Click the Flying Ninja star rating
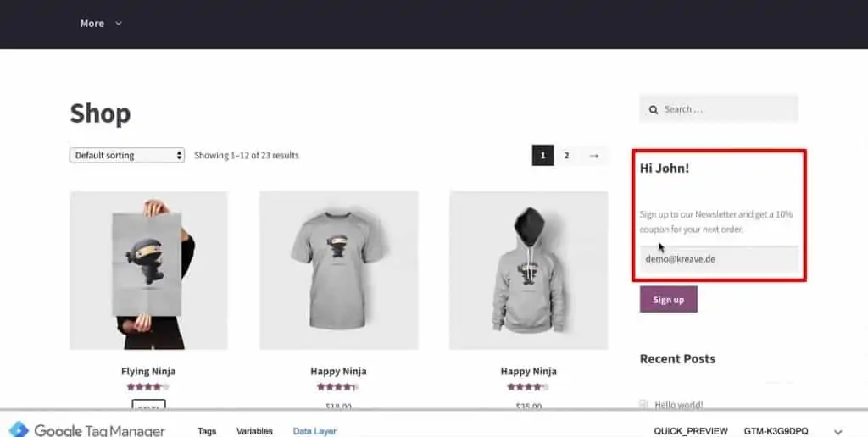Image resolution: width=868 pixels, height=437 pixels. tap(148, 387)
